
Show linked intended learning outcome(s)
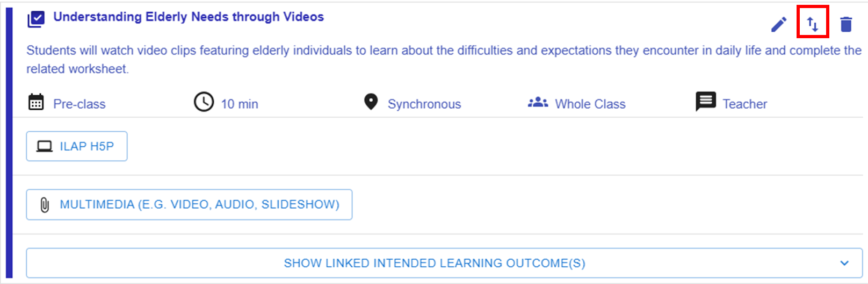click(434, 263)
